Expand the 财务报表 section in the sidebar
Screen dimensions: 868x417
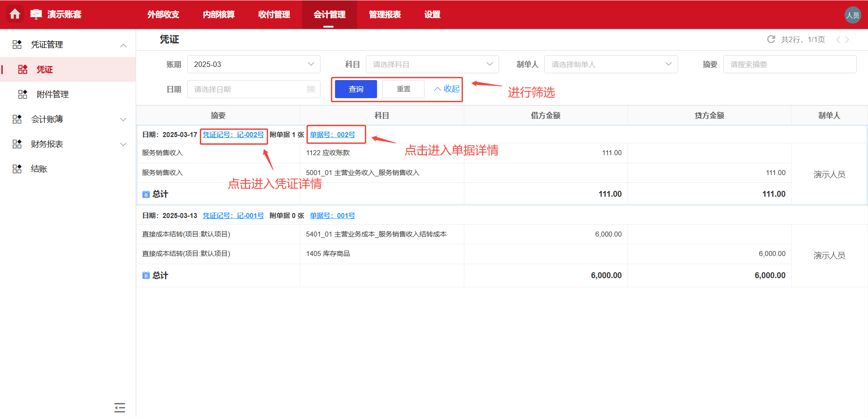coord(123,144)
